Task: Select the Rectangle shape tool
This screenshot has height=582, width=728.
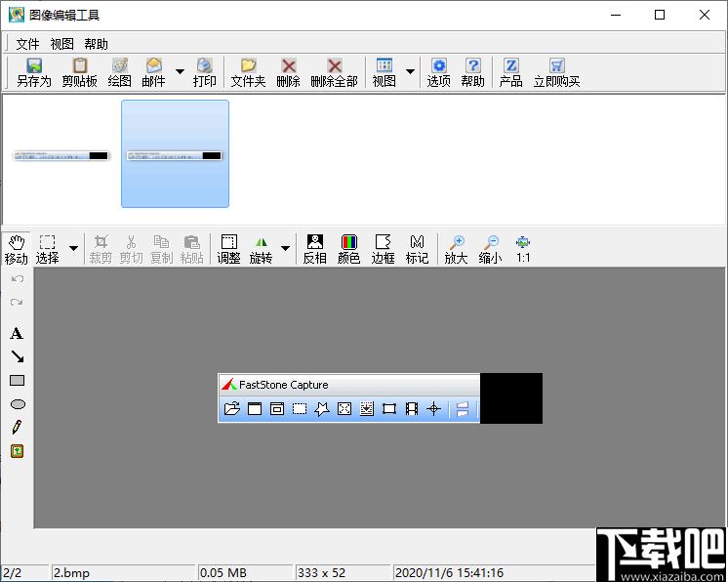Action: tap(18, 381)
